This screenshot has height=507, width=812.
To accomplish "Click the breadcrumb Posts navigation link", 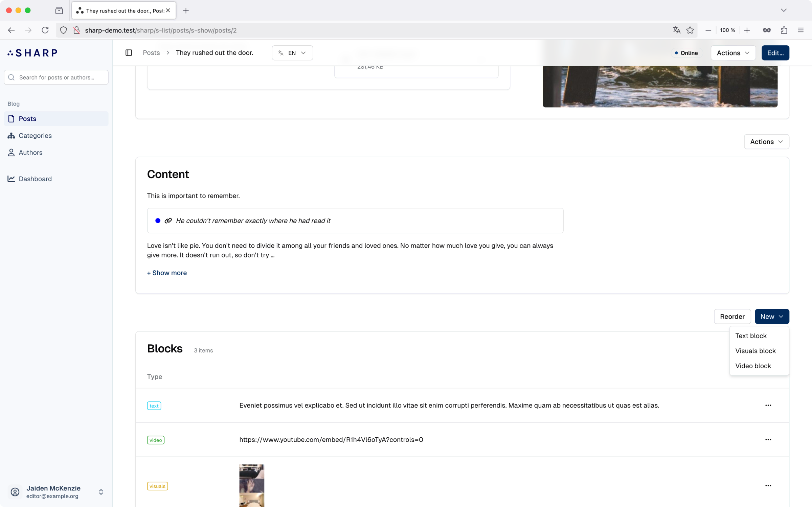I will point(151,52).
